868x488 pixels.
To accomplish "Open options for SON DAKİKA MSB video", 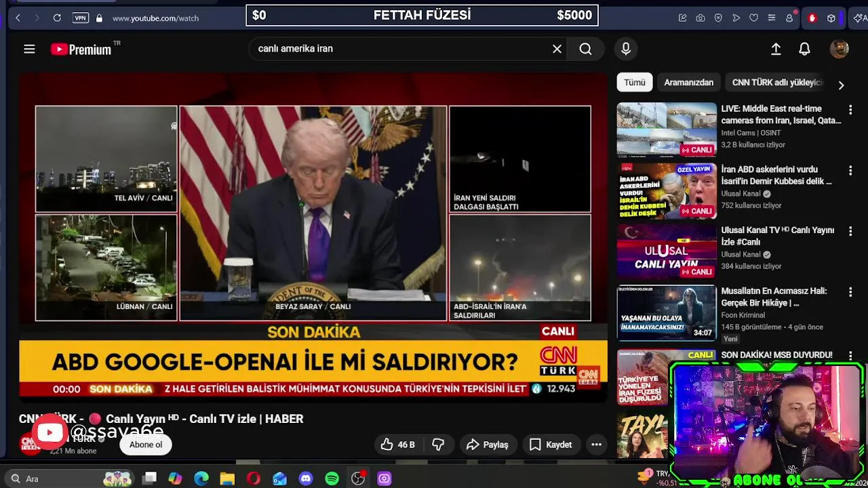I will coord(850,355).
